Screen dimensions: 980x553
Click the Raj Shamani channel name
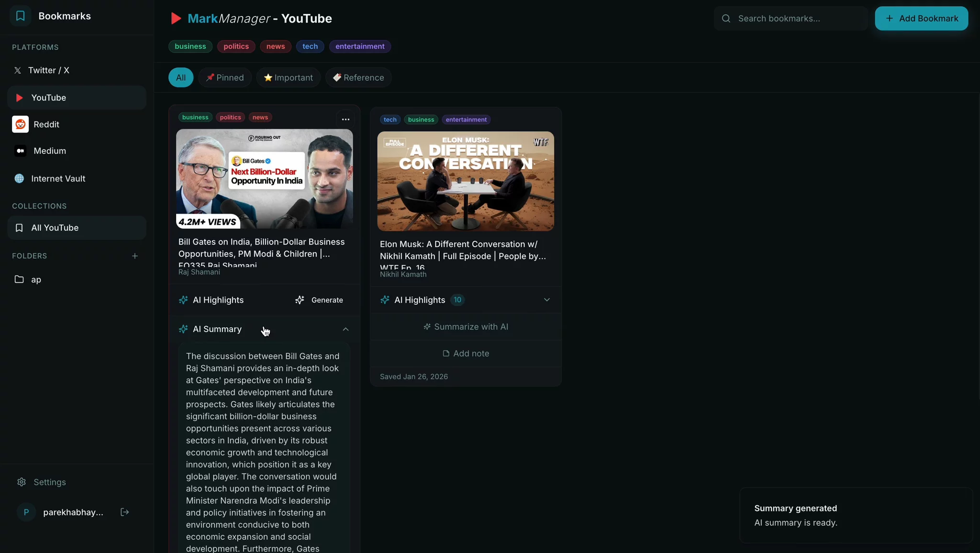pos(199,272)
